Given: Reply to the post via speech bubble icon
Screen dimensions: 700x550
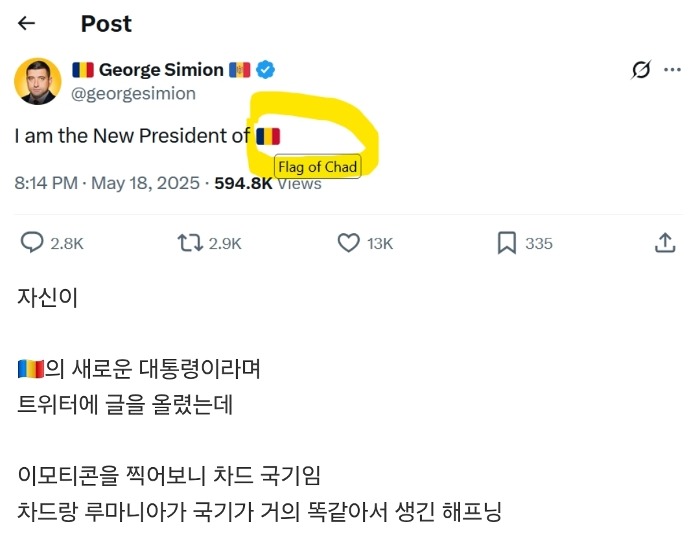Looking at the screenshot, I should 33,243.
